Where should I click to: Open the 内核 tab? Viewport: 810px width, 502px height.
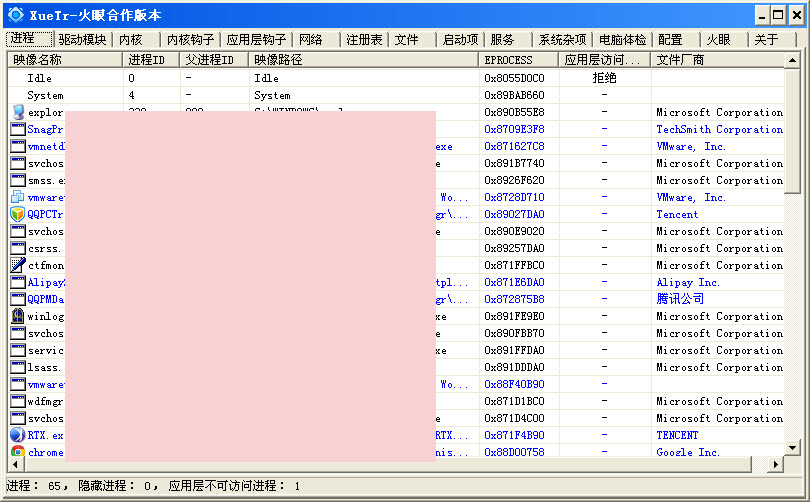tap(137, 39)
